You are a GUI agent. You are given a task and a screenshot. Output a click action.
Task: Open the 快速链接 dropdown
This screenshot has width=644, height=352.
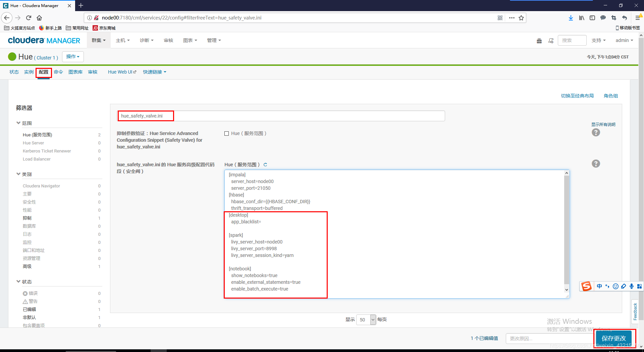point(155,72)
